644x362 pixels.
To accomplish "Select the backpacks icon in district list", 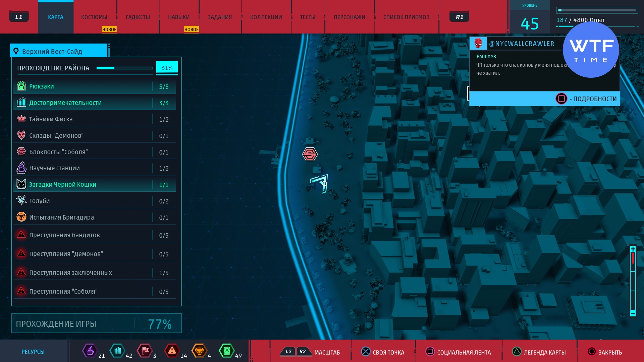I will tap(21, 86).
